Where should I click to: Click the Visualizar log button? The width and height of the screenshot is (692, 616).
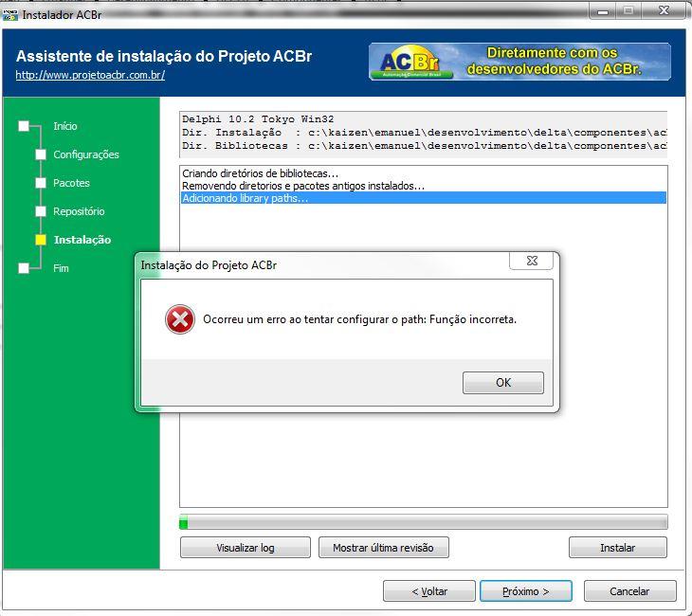coord(246,548)
